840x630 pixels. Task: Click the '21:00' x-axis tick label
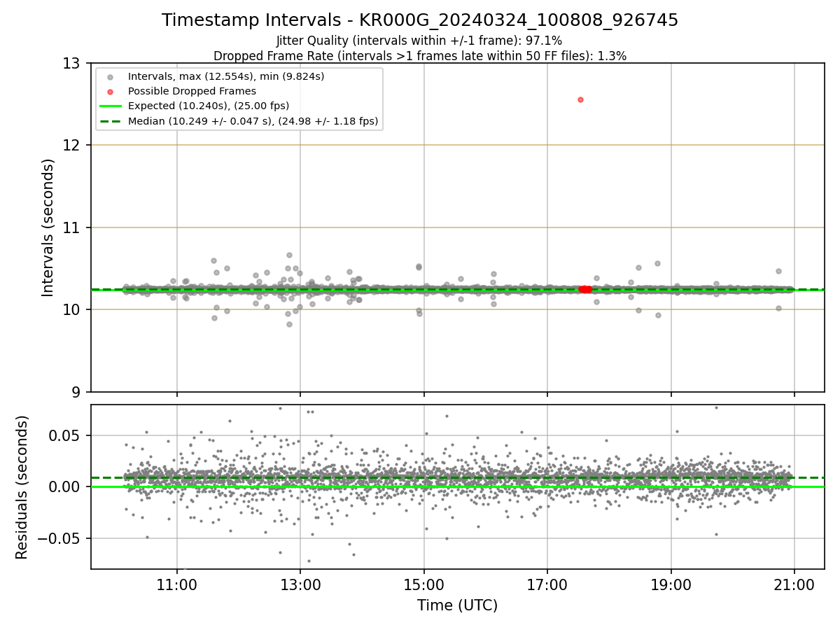tap(794, 585)
